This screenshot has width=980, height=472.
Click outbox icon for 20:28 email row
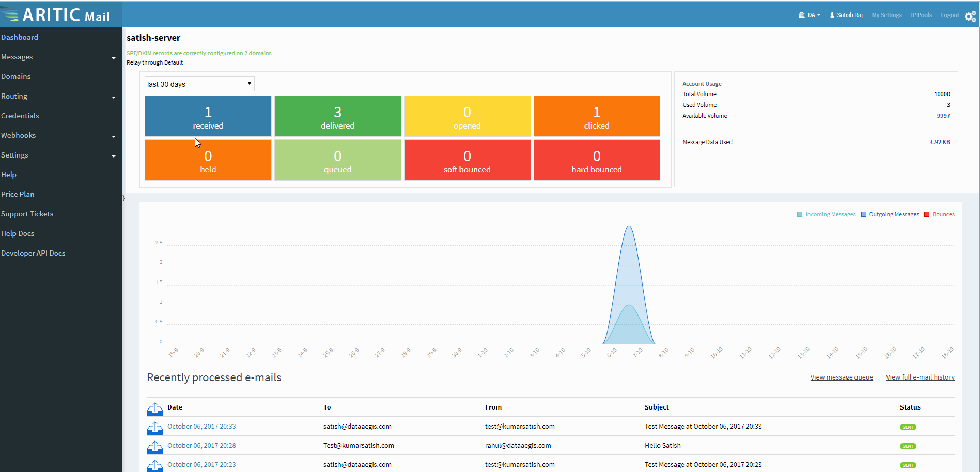pos(154,447)
